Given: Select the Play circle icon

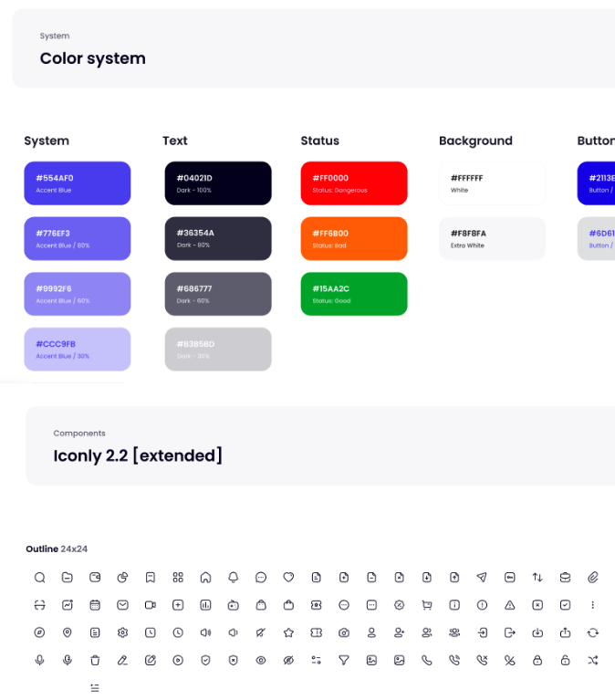Looking at the screenshot, I should [178, 660].
